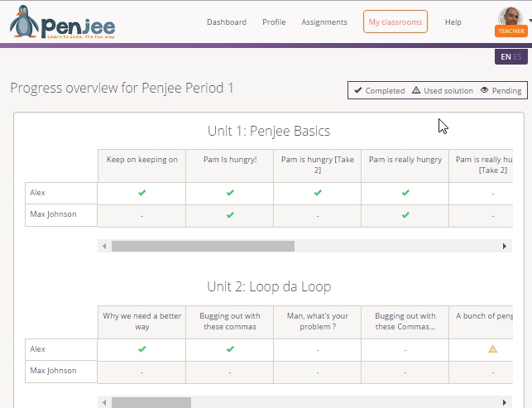Click the Unit 1: Penjee Basics heading
The height and width of the screenshot is (408, 532).
point(269,131)
